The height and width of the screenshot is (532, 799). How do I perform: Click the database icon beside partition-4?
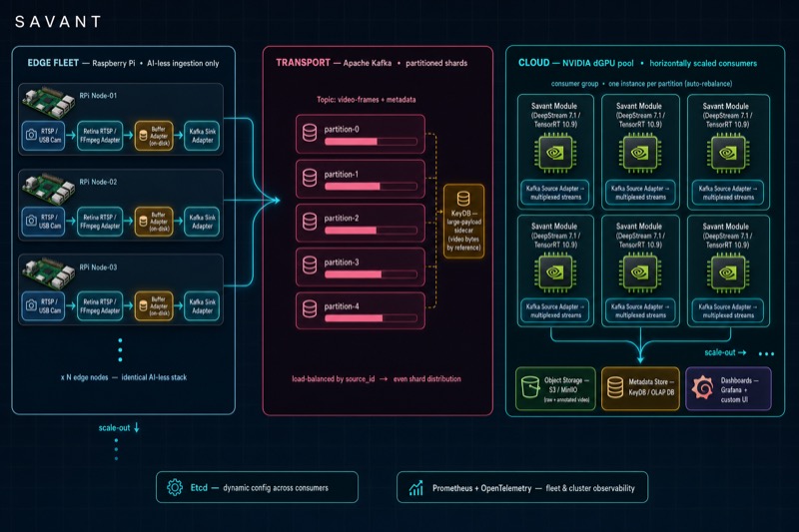pyautogui.click(x=310, y=309)
